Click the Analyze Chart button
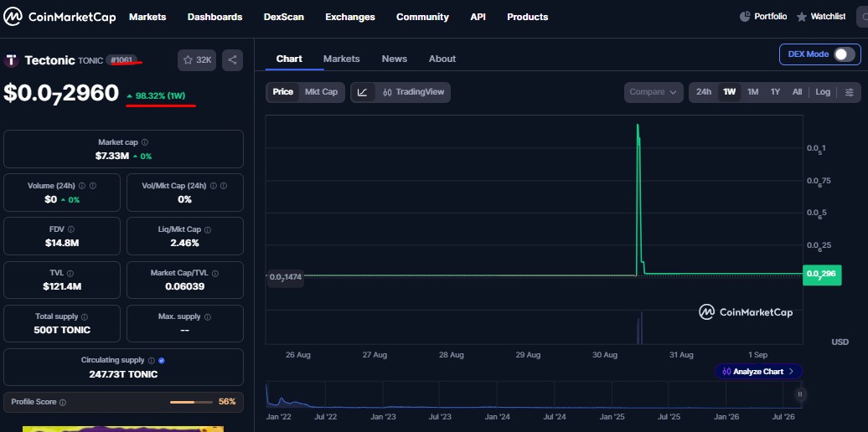The height and width of the screenshot is (432, 868). (758, 371)
